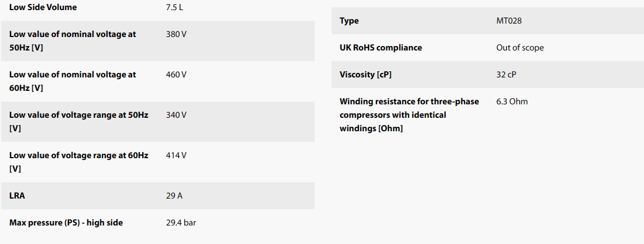Click the 32 cP viscosity value
Viewport: 644px width, 244px height.
point(507,75)
